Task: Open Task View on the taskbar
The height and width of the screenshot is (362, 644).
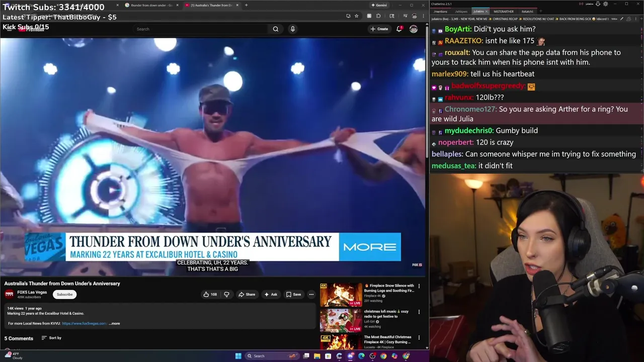Action: tap(306, 356)
